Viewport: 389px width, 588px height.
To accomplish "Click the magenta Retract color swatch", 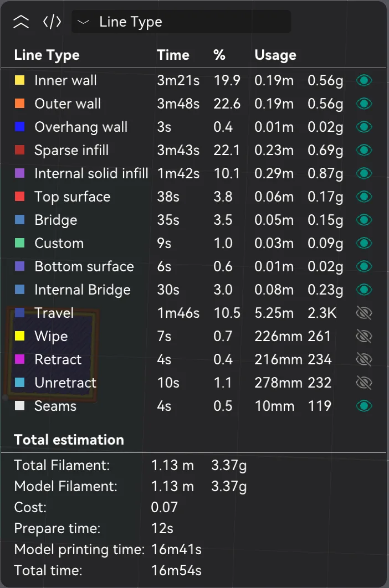I will coord(19,359).
